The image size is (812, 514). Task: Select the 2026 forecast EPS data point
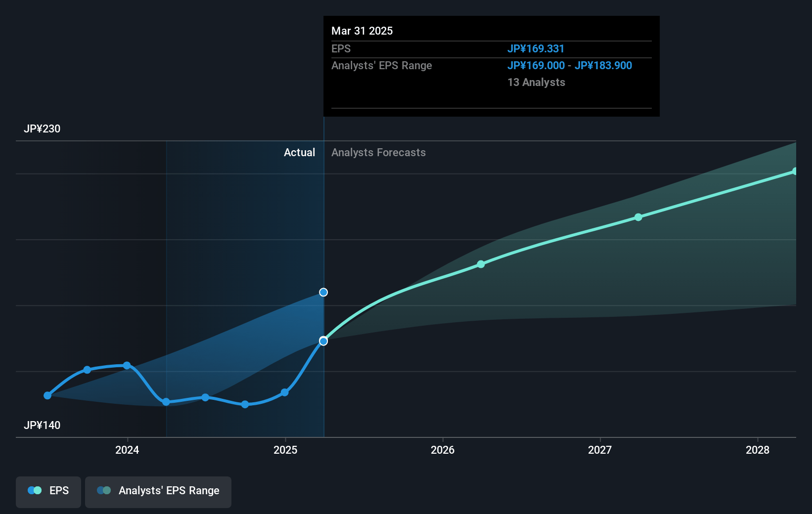click(481, 264)
